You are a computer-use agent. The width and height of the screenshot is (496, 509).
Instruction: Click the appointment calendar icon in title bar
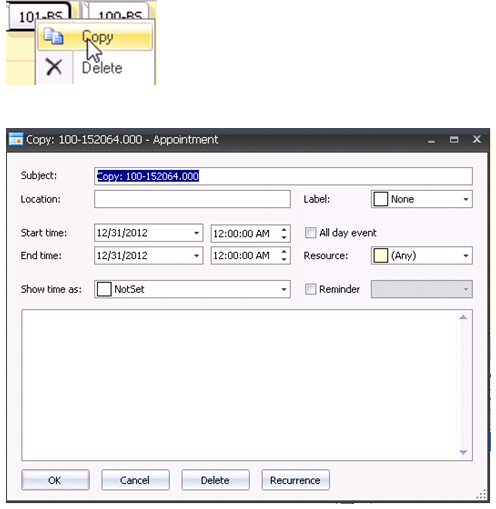(16, 139)
